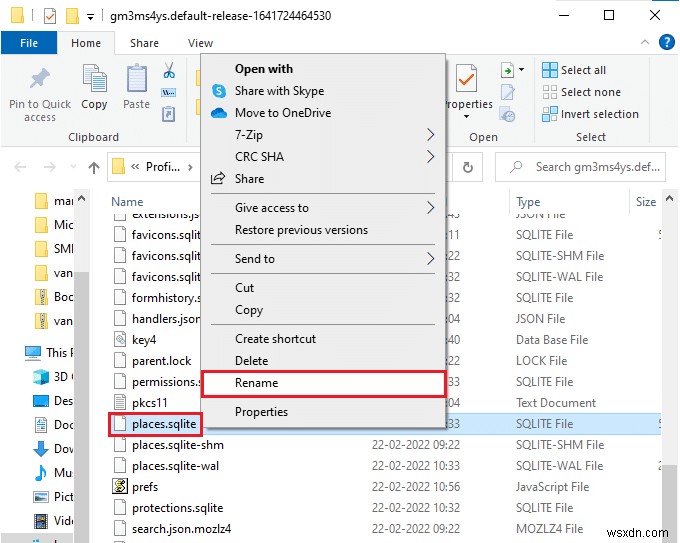Click the Refresh button beside address bar

coord(468,167)
